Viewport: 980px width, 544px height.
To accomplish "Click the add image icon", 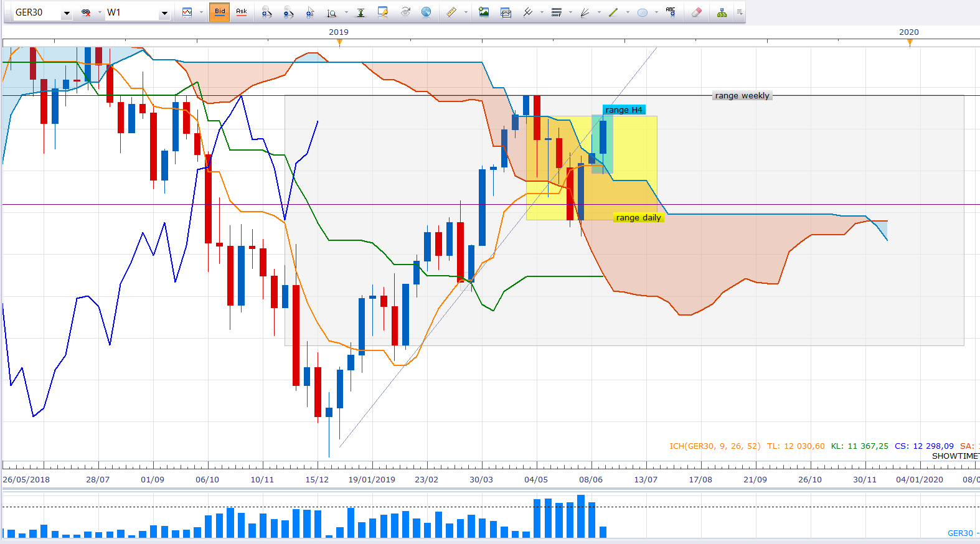I will (484, 12).
